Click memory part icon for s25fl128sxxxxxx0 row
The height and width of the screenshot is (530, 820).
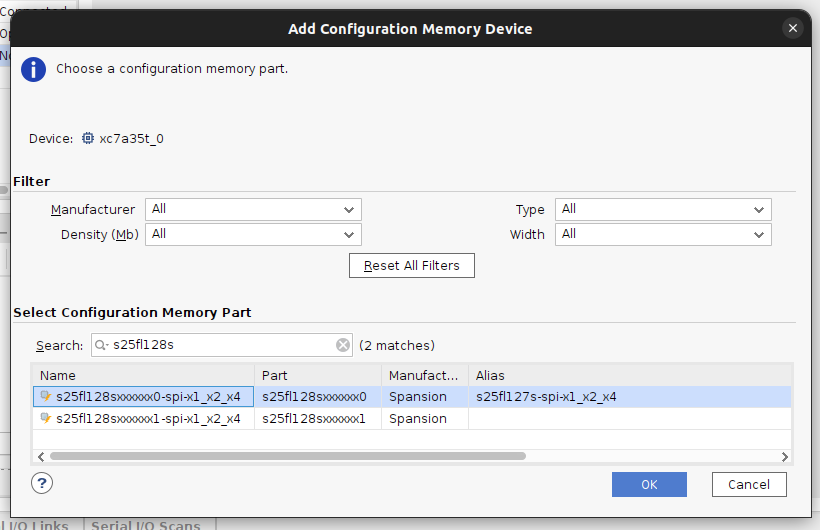point(46,397)
